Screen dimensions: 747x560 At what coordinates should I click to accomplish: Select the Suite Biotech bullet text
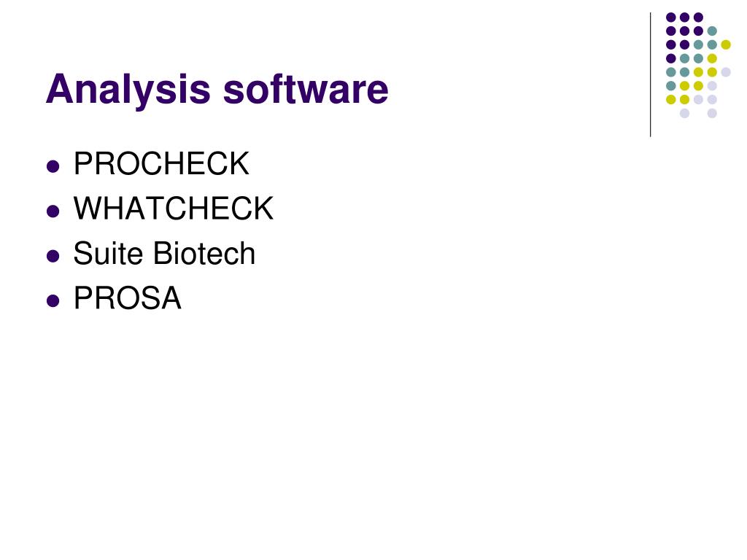(164, 253)
